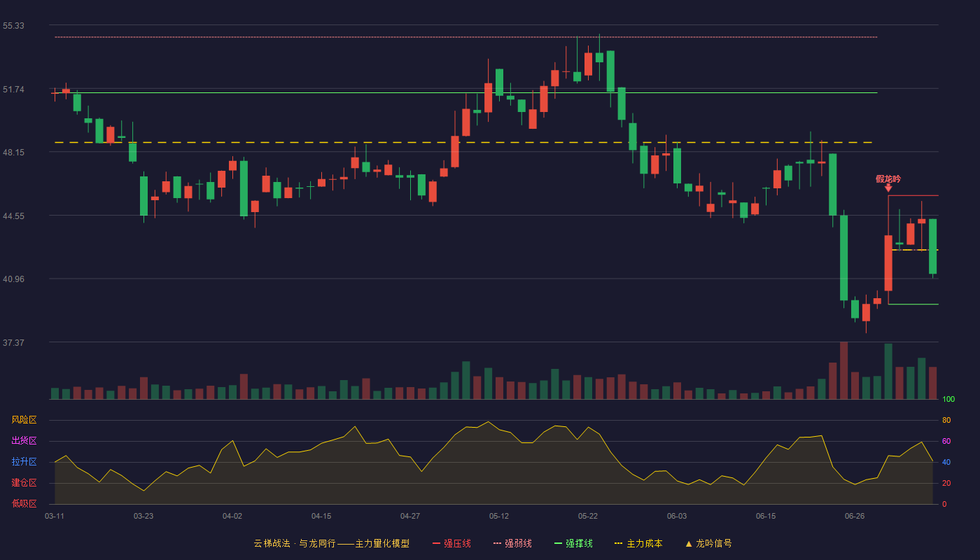The height and width of the screenshot is (560, 980).
Task: Click the red arrow below 假龙吟
Action: click(x=888, y=188)
